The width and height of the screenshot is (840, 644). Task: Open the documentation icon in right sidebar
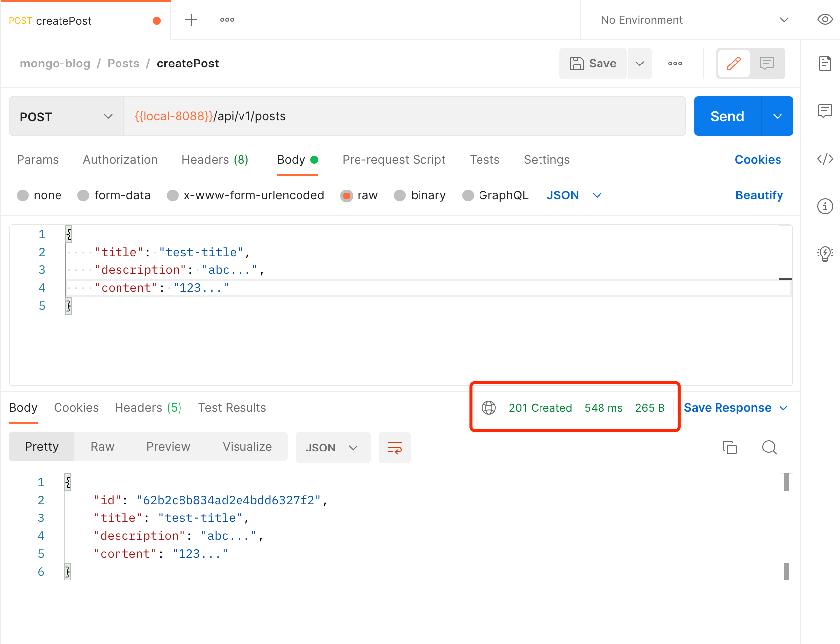[x=825, y=64]
